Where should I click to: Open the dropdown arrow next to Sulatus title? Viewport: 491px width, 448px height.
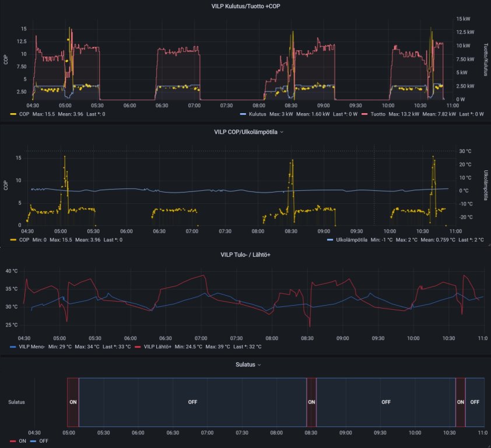259,364
